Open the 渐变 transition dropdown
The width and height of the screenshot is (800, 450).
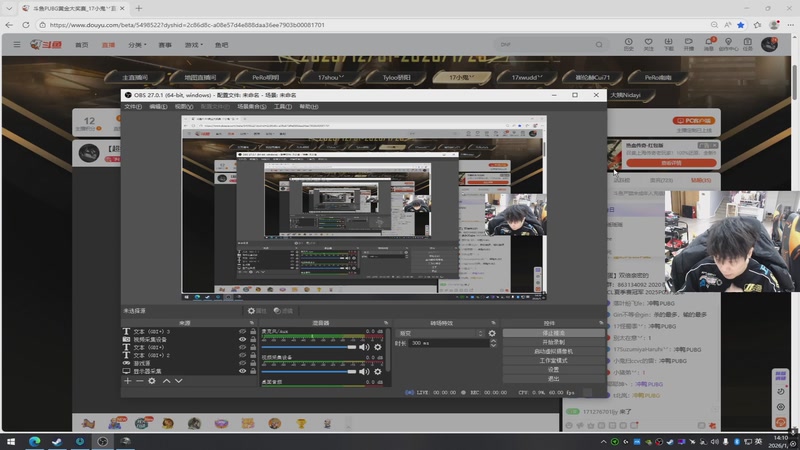click(x=440, y=333)
